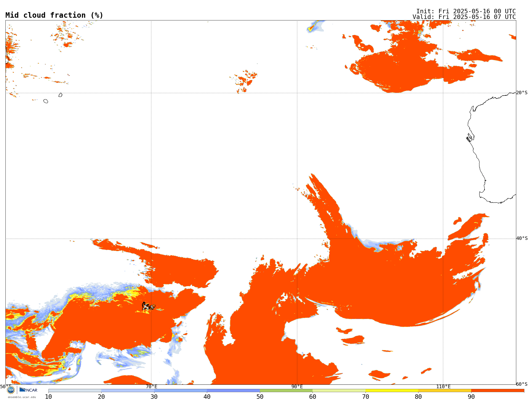Click the colorbar label '20'
Viewport: 532px width, 400px height.
[x=101, y=397]
